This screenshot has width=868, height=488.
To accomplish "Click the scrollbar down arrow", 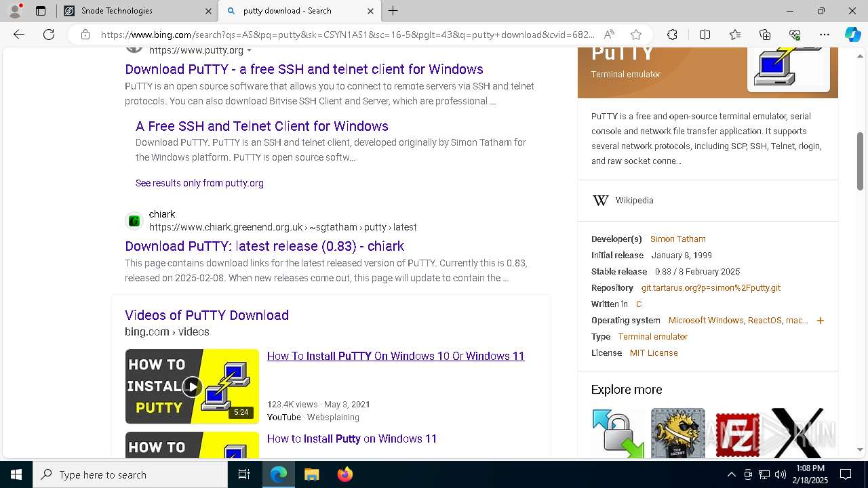I will 861,449.
